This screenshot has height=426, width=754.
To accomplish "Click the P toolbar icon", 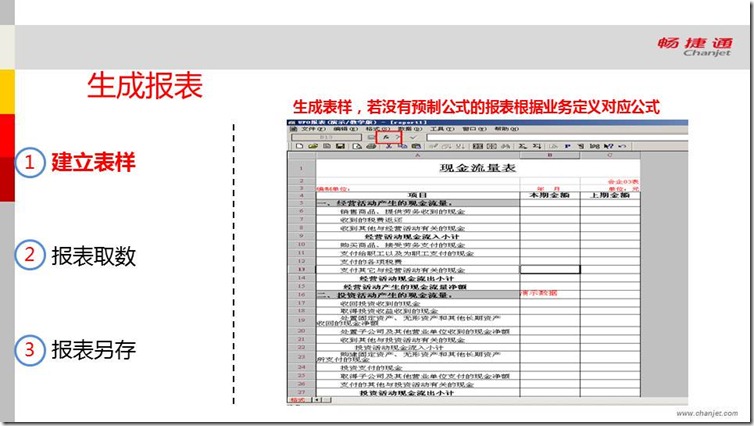I will [567, 146].
